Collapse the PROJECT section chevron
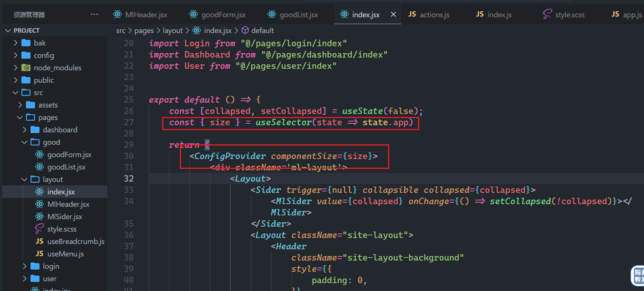Screen dimensions: 644x291 (x=8, y=30)
